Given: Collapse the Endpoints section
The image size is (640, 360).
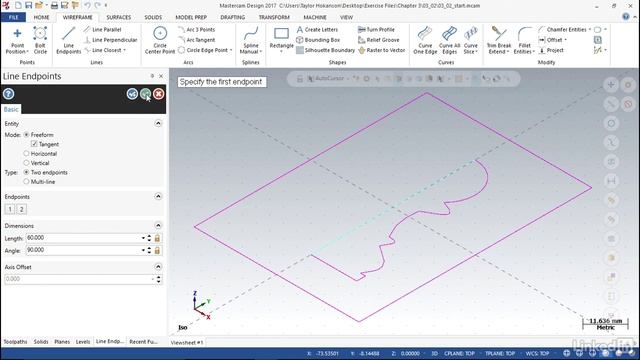Looking at the screenshot, I should [158, 196].
